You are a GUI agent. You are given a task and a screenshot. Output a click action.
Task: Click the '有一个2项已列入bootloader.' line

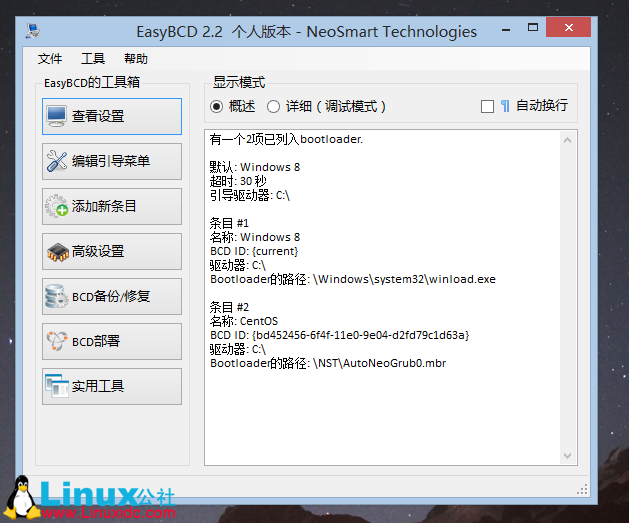286,139
